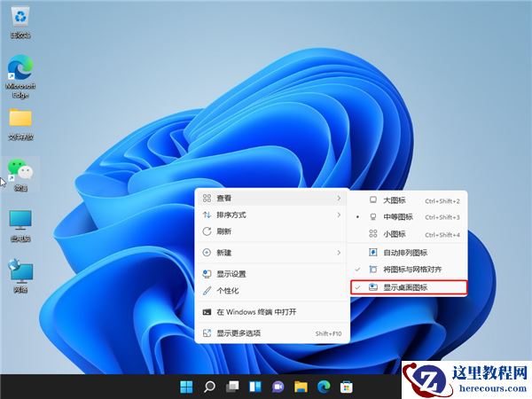Open File Explorer from the taskbar
This screenshot has width=532, height=399.
coord(301,387)
